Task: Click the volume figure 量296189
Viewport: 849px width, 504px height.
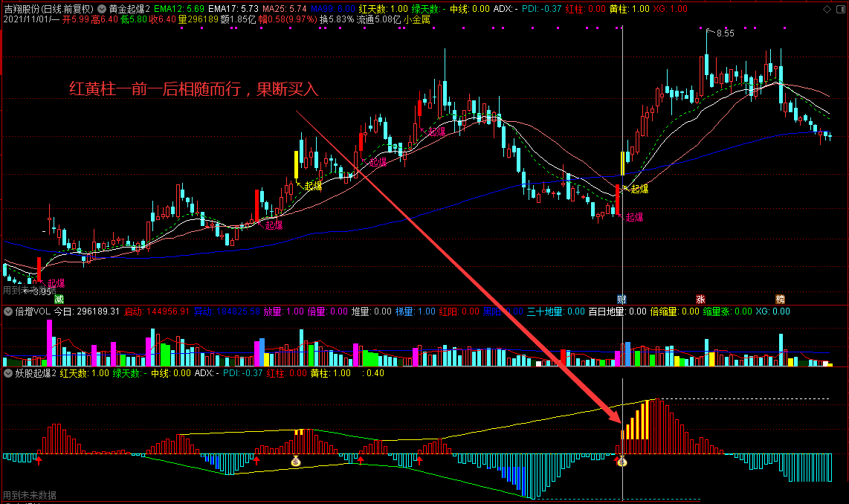Action: (x=198, y=19)
